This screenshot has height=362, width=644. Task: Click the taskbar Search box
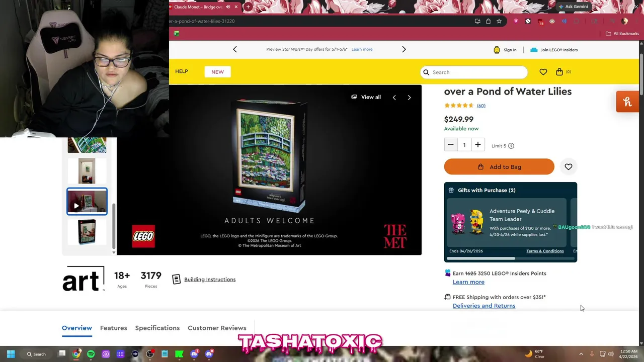pyautogui.click(x=37, y=354)
